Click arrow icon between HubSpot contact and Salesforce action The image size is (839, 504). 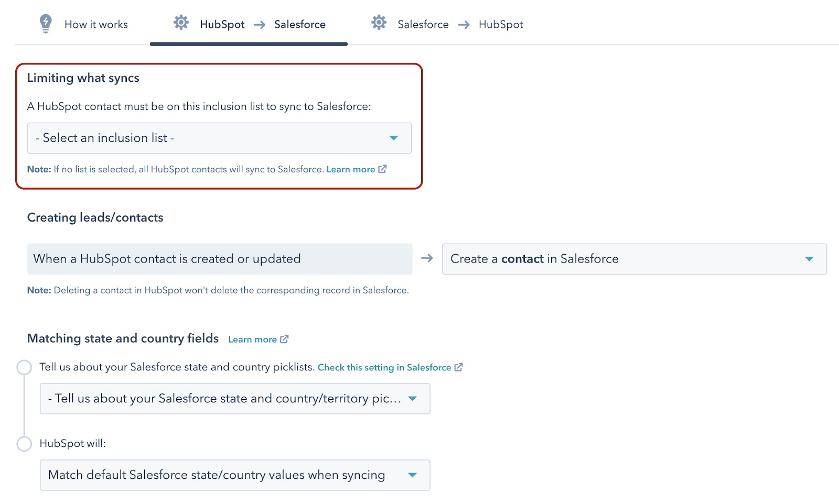pyautogui.click(x=427, y=258)
